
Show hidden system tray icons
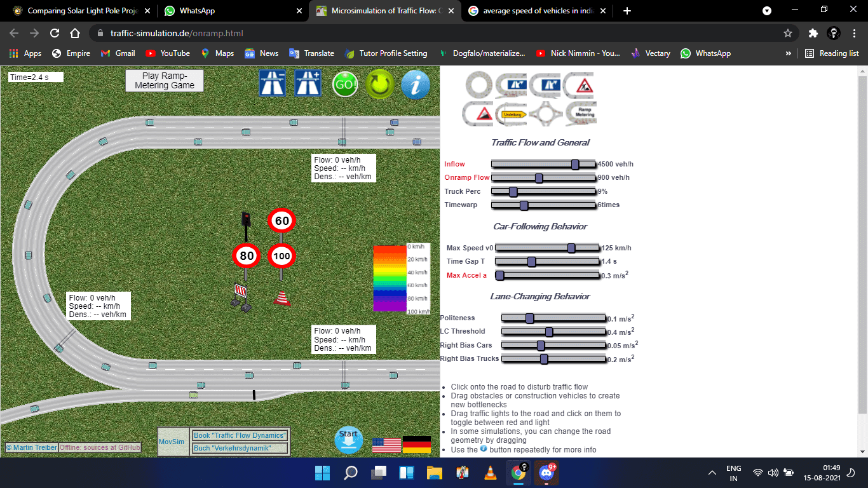point(712,473)
